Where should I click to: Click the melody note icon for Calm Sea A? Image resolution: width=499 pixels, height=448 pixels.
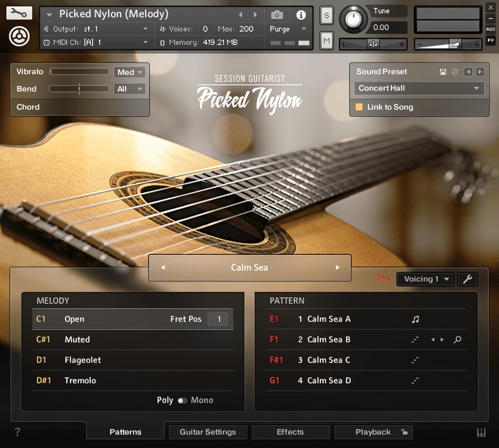pos(415,319)
